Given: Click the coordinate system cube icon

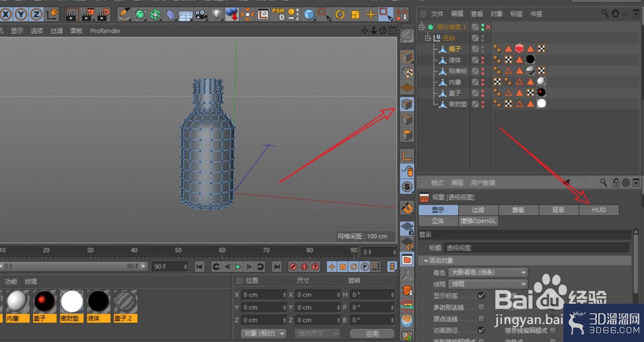Looking at the screenshot, I should [x=52, y=15].
